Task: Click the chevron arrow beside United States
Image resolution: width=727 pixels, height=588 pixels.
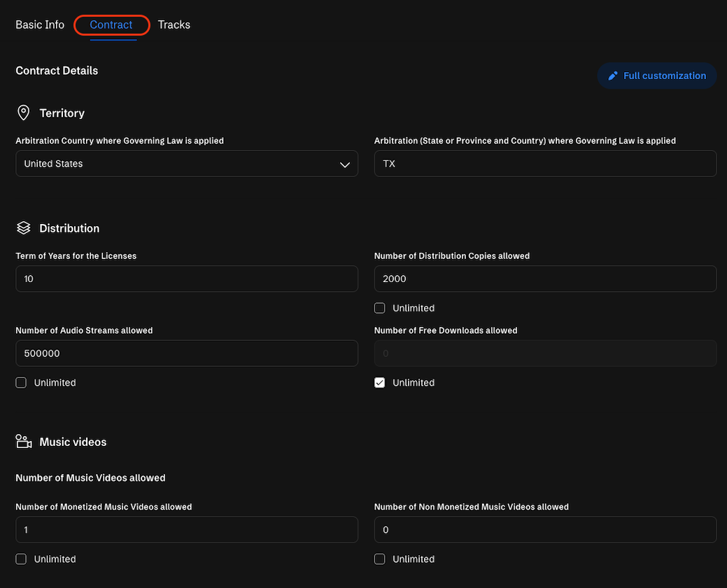Action: click(344, 164)
